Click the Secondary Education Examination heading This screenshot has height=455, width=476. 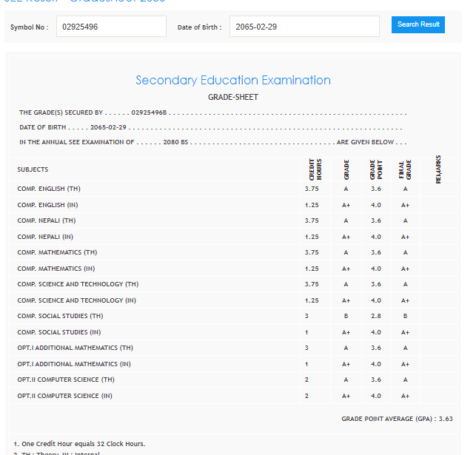[x=233, y=80]
